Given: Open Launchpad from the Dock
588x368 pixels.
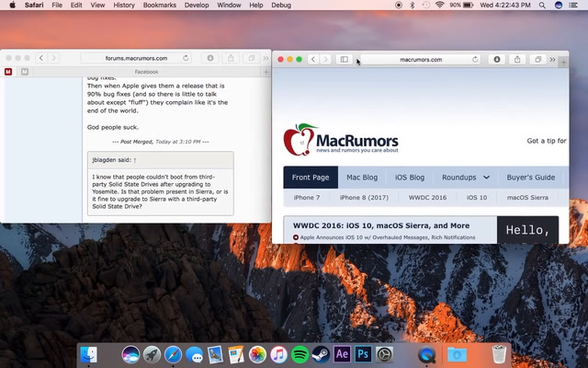Looking at the screenshot, I should click(x=152, y=354).
